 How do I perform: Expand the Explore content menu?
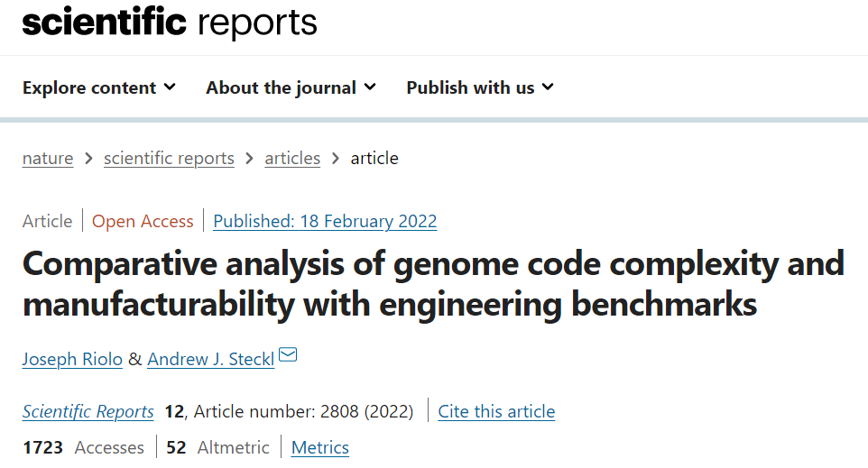[99, 87]
